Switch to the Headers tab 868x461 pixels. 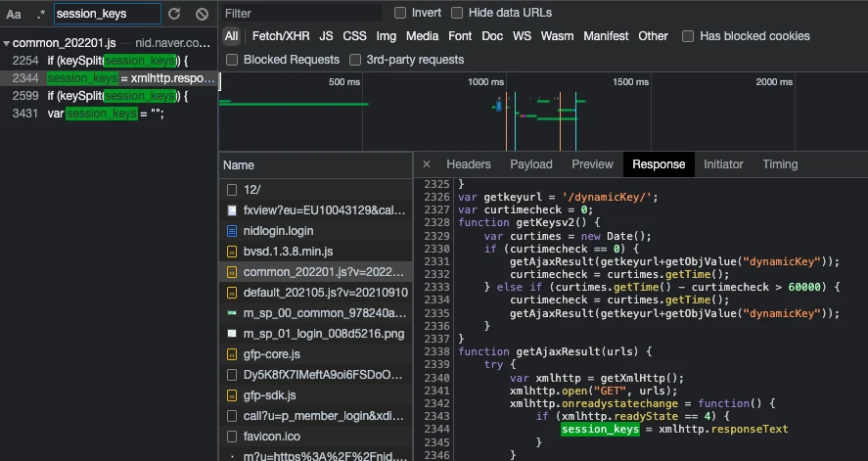469,164
